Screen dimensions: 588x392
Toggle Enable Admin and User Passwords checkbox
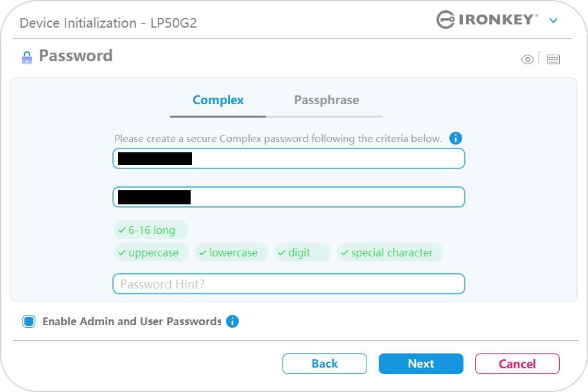pyautogui.click(x=29, y=321)
